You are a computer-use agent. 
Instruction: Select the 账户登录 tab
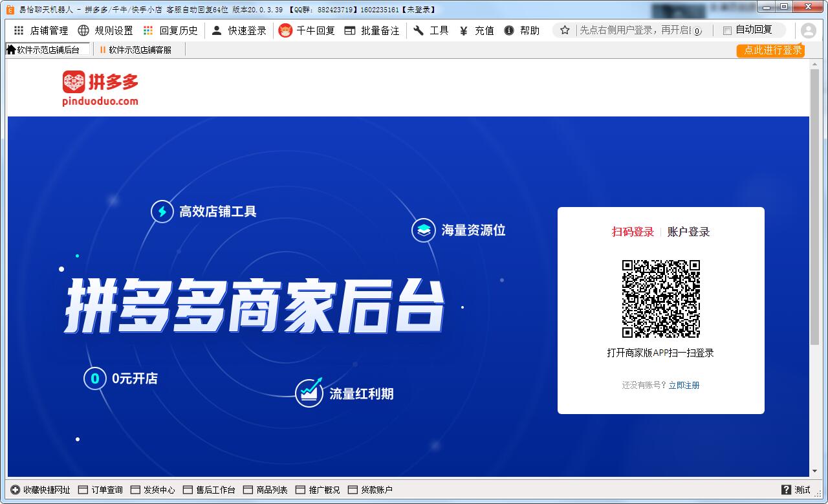pyautogui.click(x=688, y=232)
